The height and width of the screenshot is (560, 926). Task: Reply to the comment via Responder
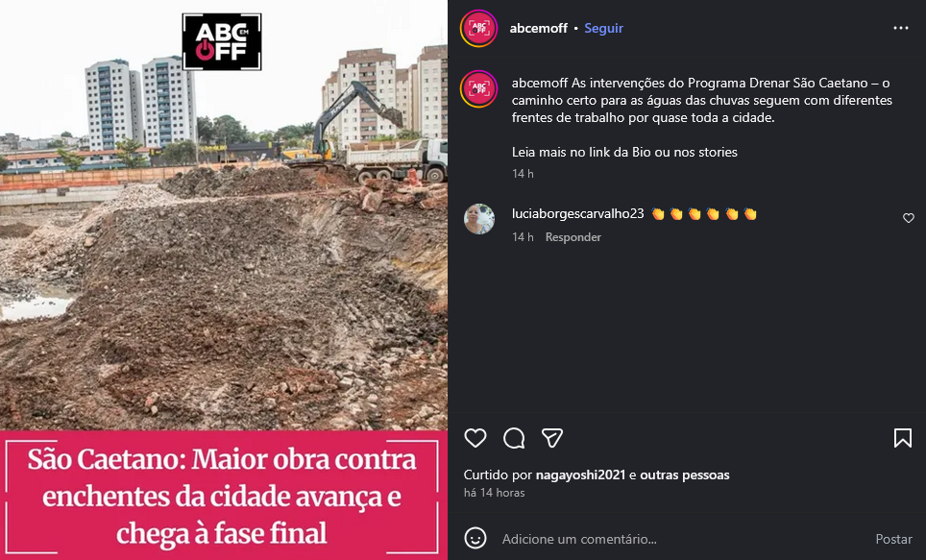(573, 237)
